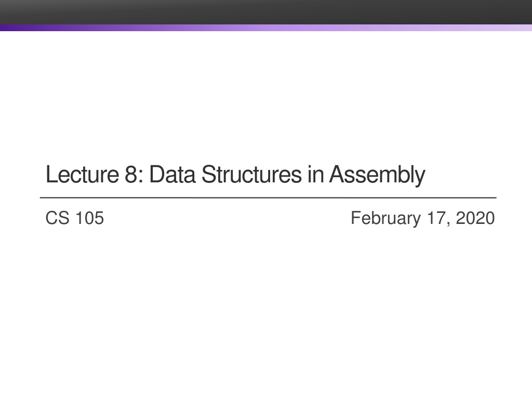Click the year '2020' in the date
This screenshot has height=399, width=532.
click(x=475, y=218)
